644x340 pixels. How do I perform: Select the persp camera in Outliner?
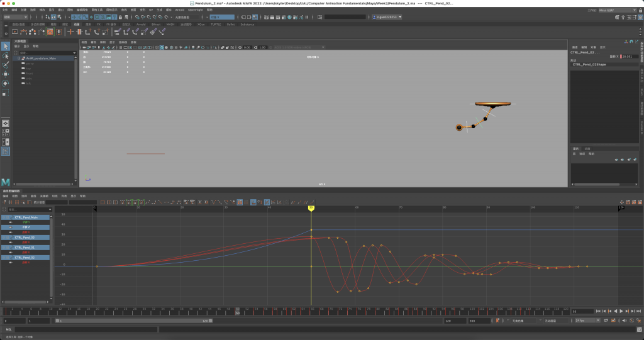click(x=30, y=63)
